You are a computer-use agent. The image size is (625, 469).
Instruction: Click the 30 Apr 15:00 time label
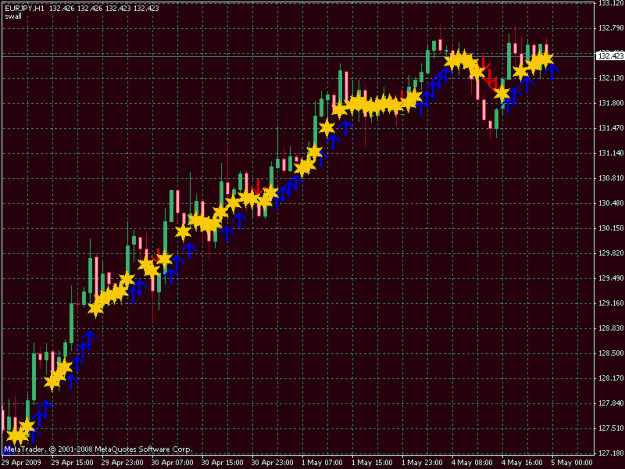(222, 463)
